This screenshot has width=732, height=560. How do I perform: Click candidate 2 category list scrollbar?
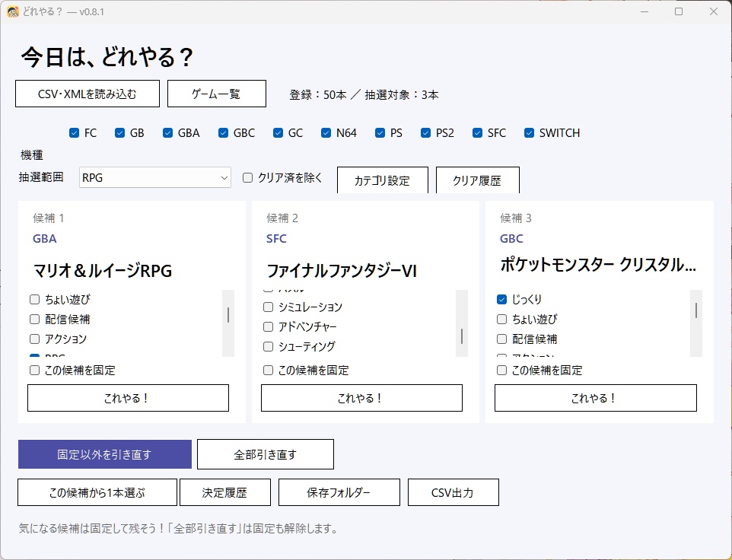point(462,323)
